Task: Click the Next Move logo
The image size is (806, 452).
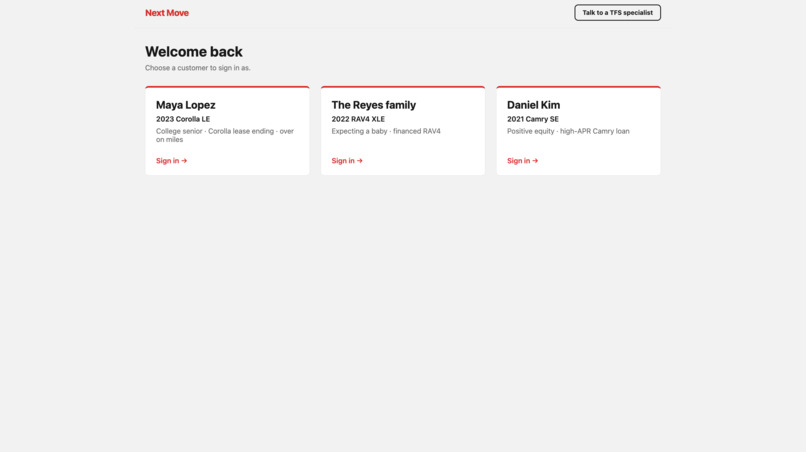Action: tap(167, 13)
